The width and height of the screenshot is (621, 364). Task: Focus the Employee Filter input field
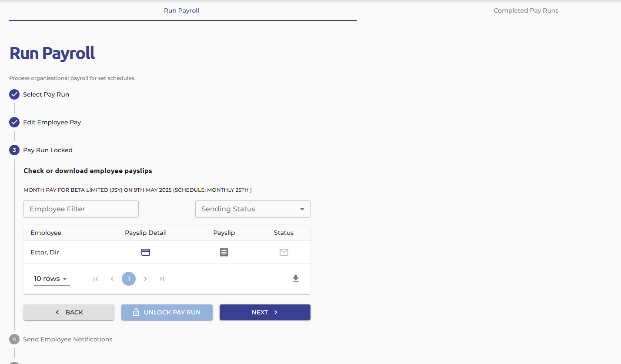[x=81, y=209]
